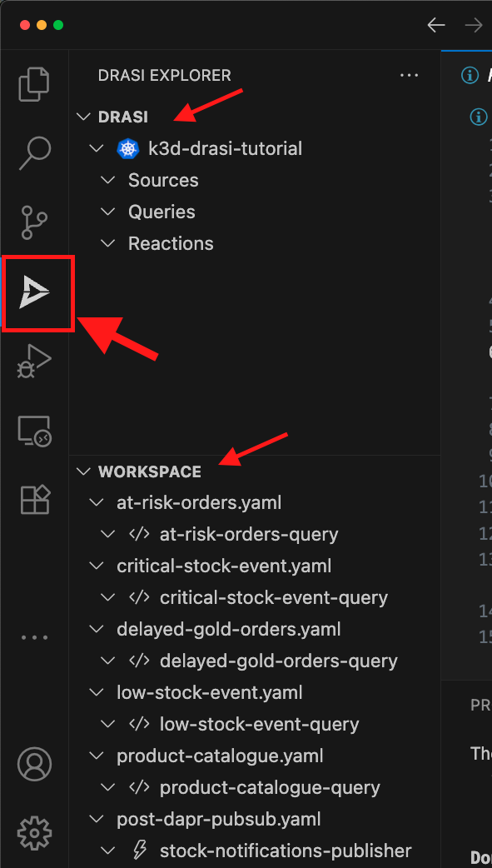This screenshot has height=868, width=492.
Task: Open the Extensions view
Action: tap(34, 497)
